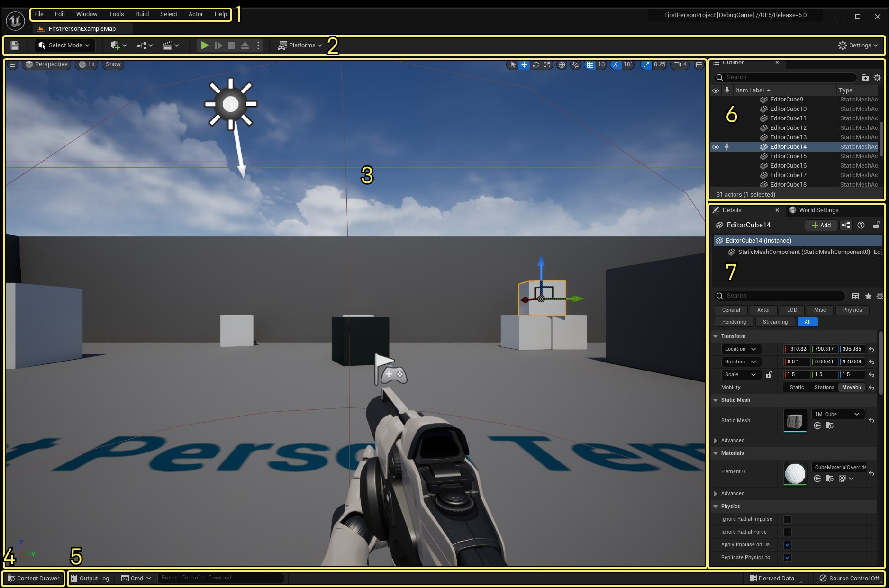The width and height of the screenshot is (889, 588).
Task: Hide EditorCube14 with its eye icon
Action: (716, 147)
